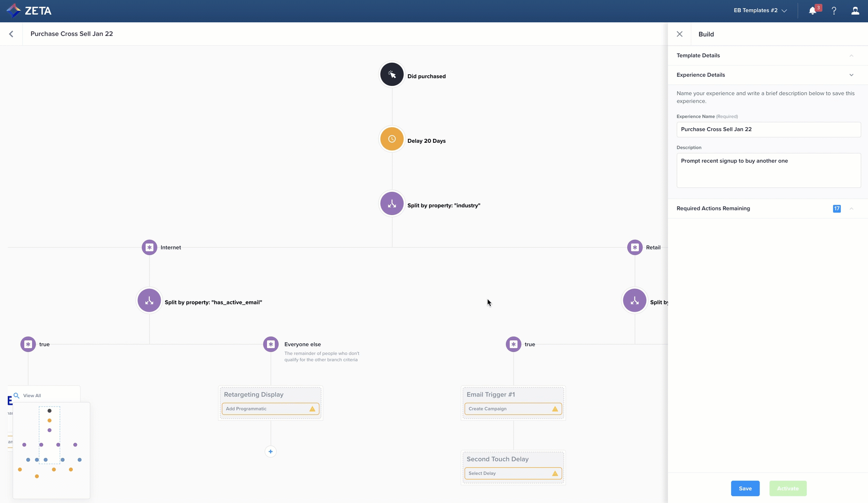Screen dimensions: 868x503
Task: Click the Experience Name input field
Action: pyautogui.click(x=768, y=130)
